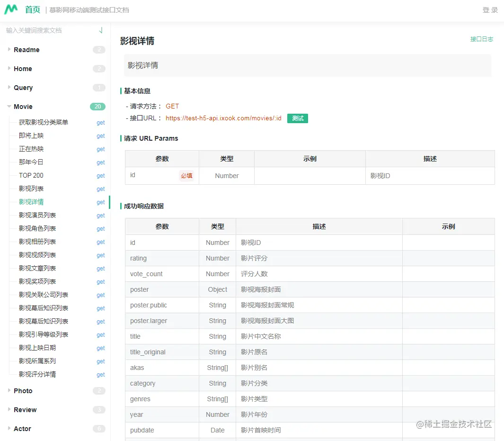
Task: Click the genres parameter cell
Action: click(x=162, y=399)
